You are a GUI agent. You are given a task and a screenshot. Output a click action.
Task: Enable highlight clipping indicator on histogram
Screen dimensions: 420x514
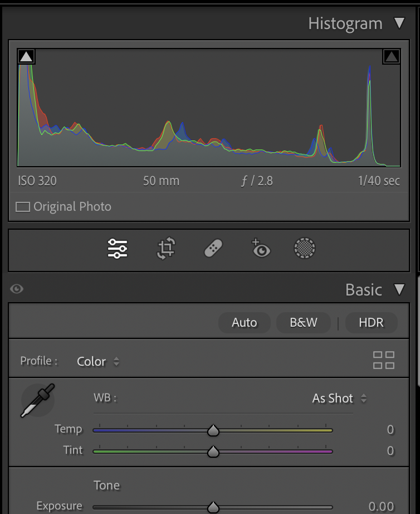392,56
